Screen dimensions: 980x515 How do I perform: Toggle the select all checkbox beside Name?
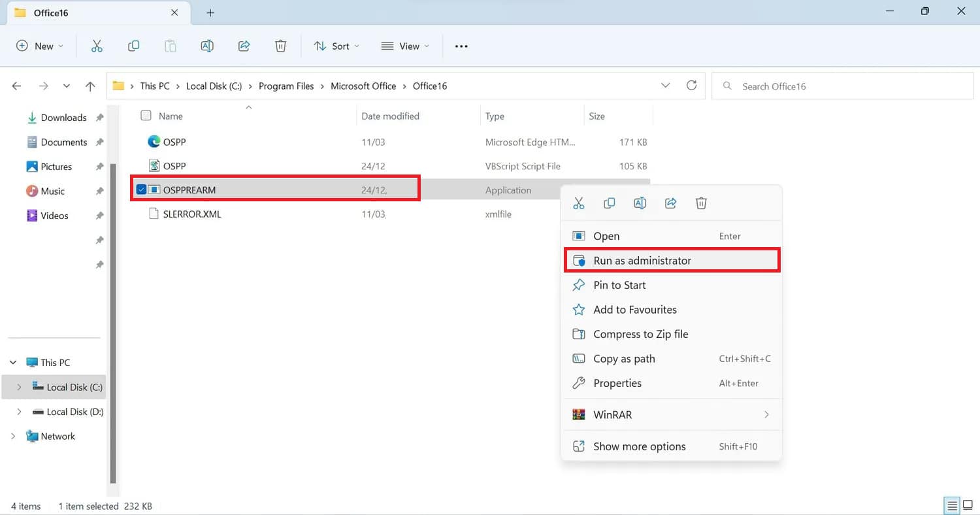pos(146,116)
